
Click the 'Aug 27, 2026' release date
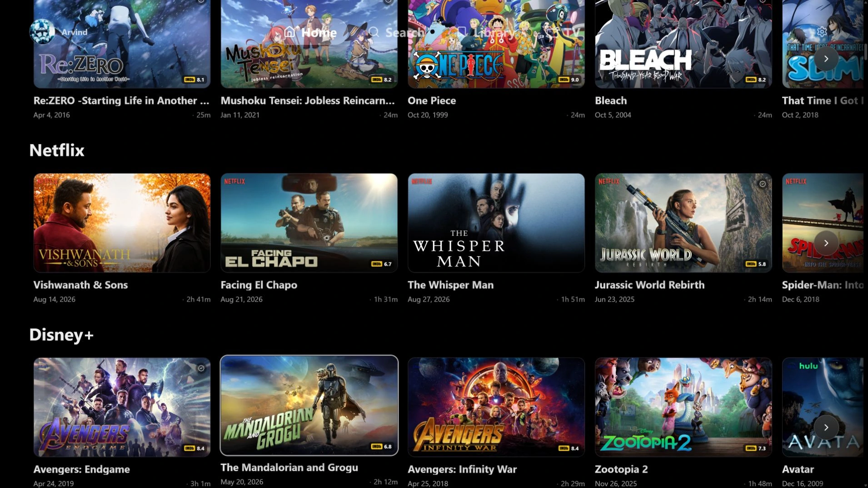tap(429, 300)
